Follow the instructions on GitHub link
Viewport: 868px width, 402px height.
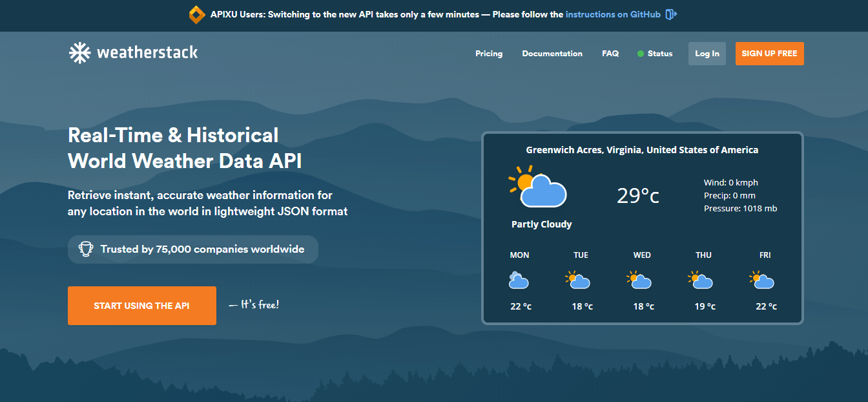click(612, 14)
